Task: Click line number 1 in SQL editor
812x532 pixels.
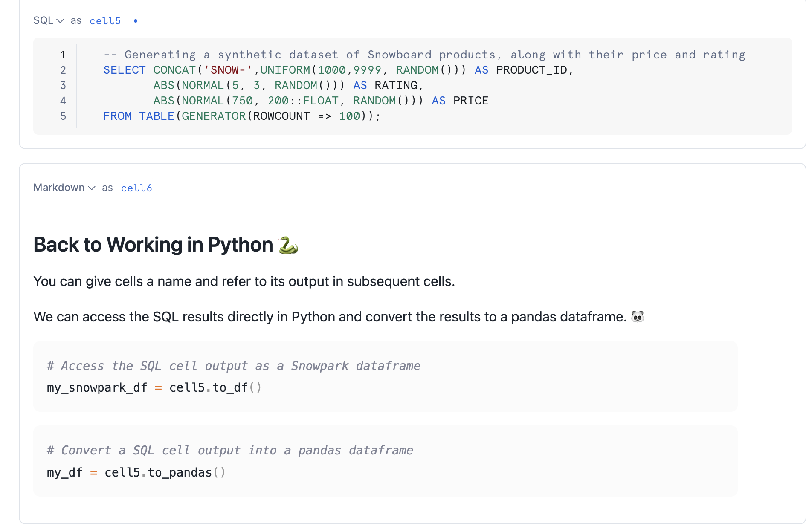Action: click(x=63, y=55)
